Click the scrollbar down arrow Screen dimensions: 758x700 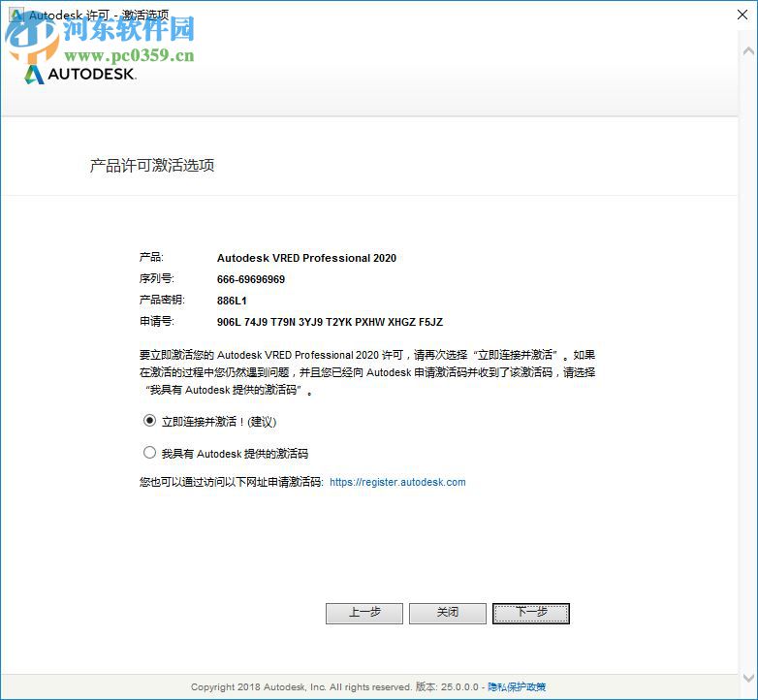point(748,678)
